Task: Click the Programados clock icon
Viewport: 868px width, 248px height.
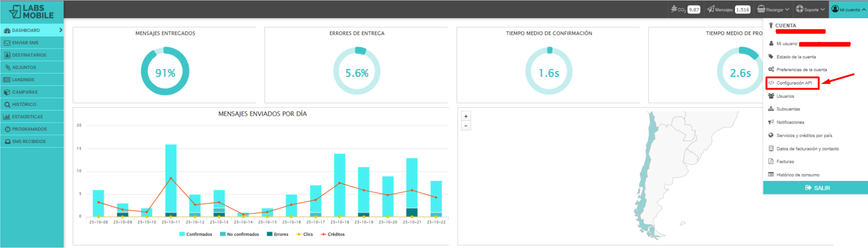Action: click(x=7, y=129)
